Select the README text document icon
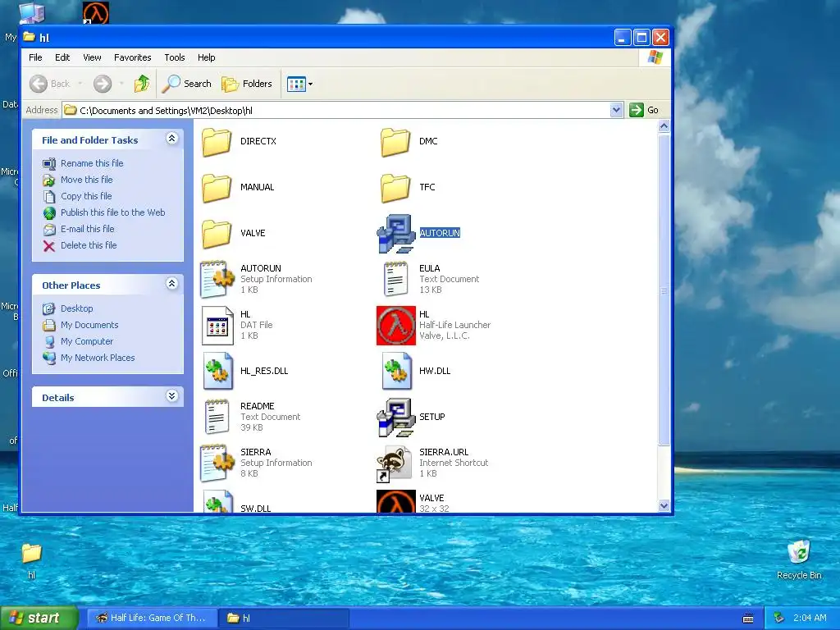The height and width of the screenshot is (630, 840). (217, 417)
